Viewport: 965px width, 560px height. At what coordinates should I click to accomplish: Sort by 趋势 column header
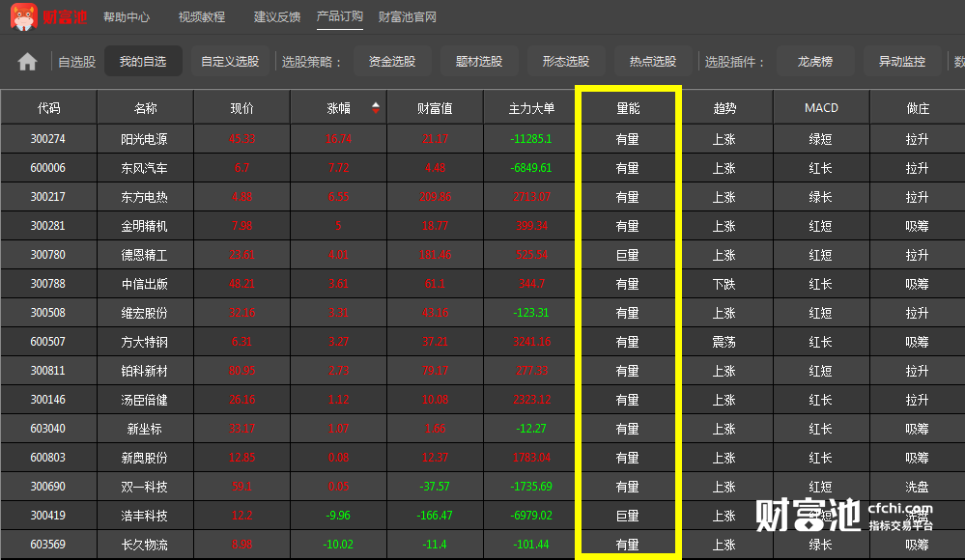[725, 108]
